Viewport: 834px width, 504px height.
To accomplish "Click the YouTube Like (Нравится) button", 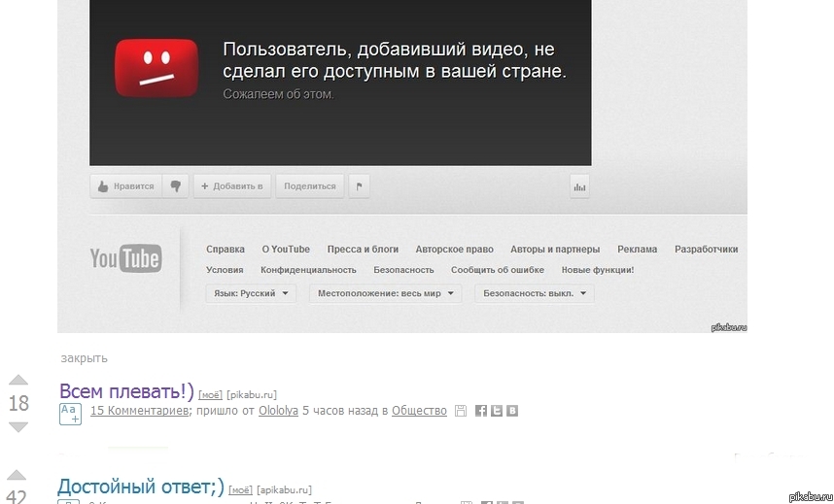I will tap(126, 186).
